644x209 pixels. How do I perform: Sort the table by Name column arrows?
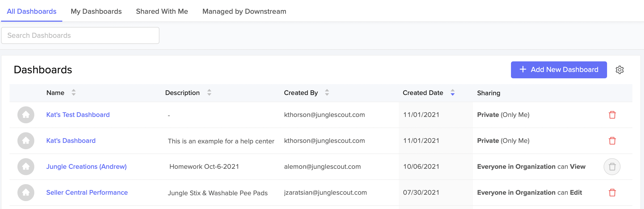coord(74,93)
